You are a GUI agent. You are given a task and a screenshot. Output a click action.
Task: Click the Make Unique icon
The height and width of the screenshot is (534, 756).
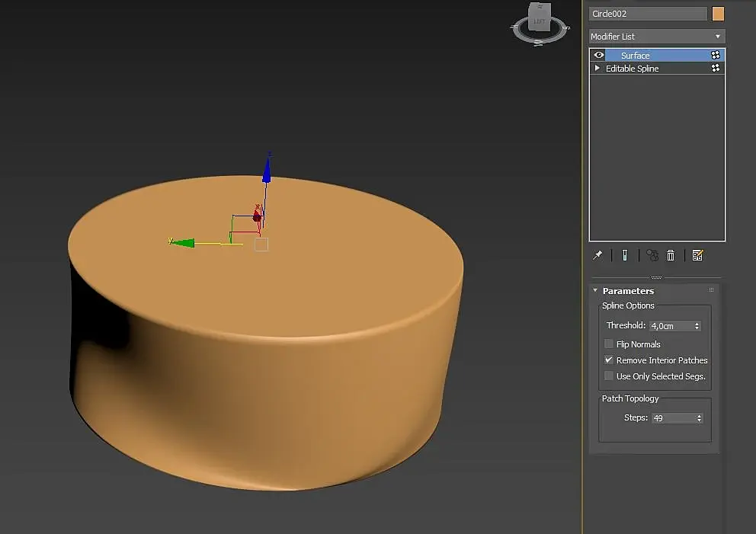pos(652,256)
